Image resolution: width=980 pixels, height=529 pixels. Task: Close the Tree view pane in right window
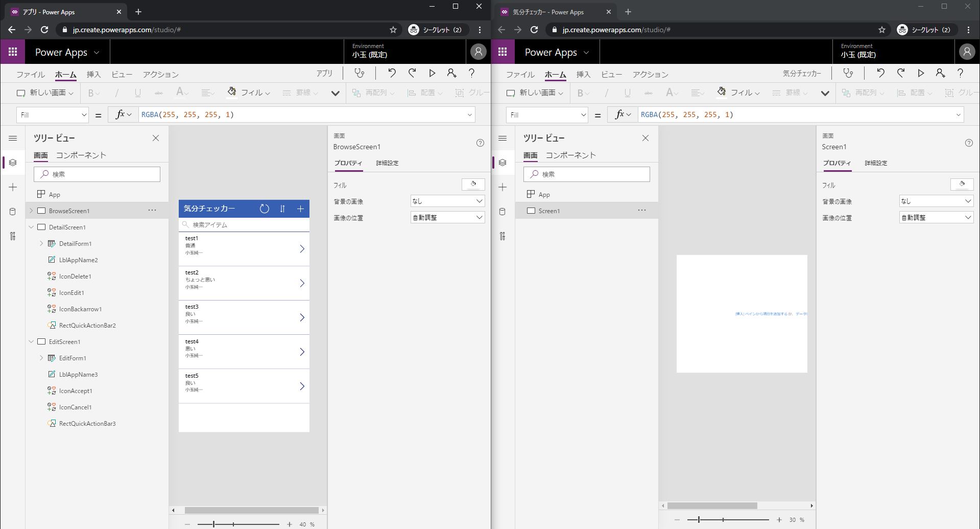pyautogui.click(x=646, y=138)
